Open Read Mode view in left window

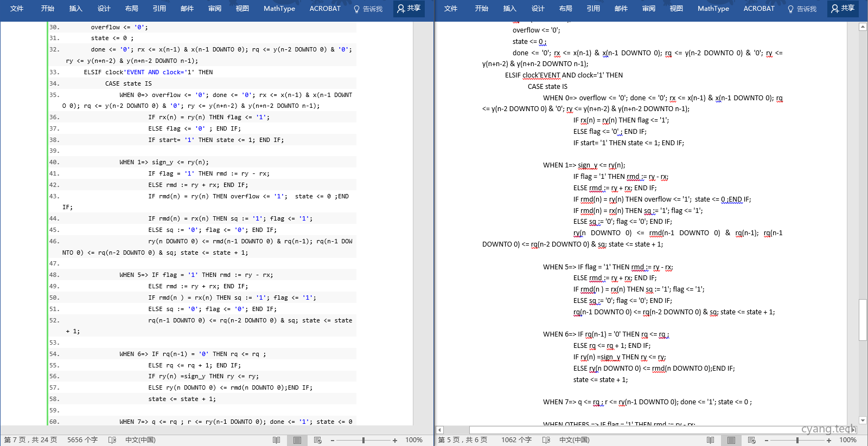pos(276,440)
